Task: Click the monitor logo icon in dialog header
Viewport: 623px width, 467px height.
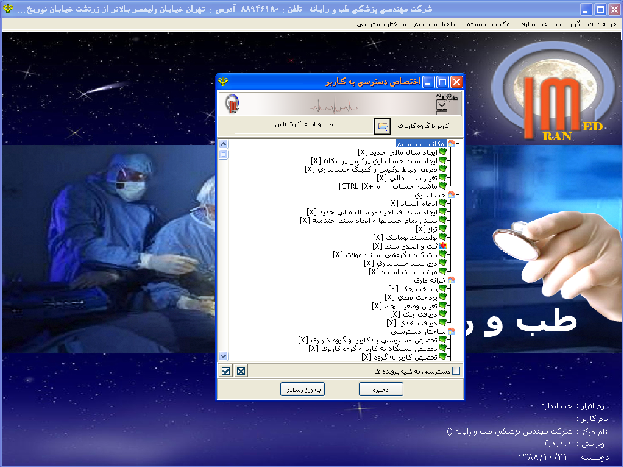Action: click(x=446, y=103)
